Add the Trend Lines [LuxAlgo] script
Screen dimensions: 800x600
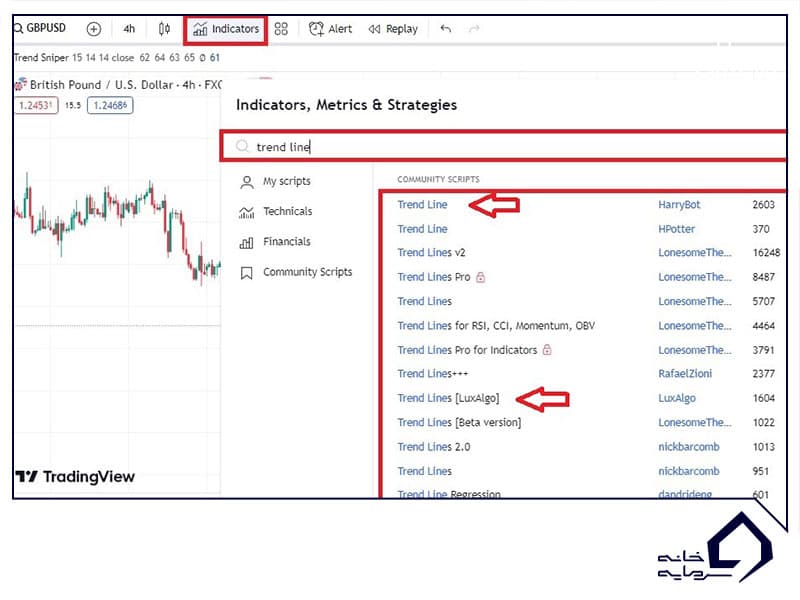448,398
